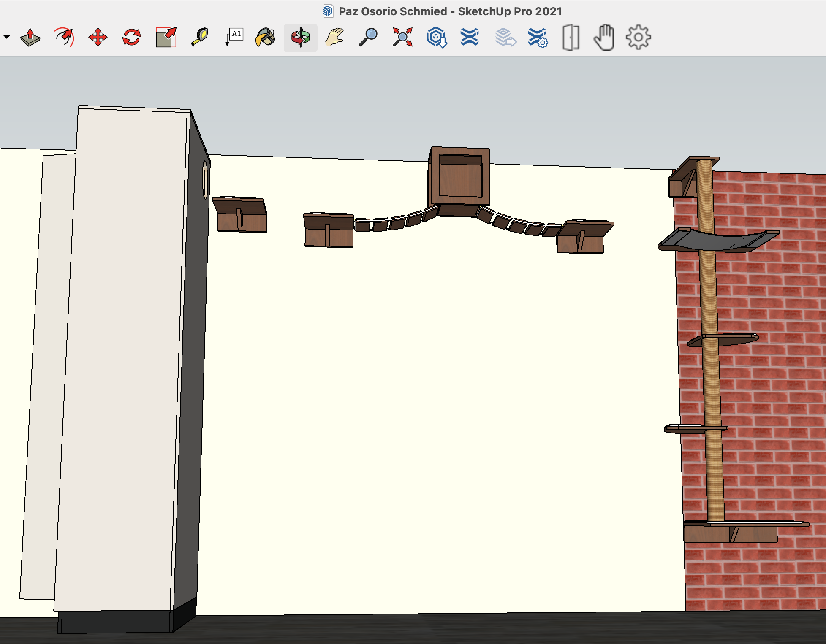Open the 3D Warehouse
This screenshot has height=644, width=826.
point(436,38)
